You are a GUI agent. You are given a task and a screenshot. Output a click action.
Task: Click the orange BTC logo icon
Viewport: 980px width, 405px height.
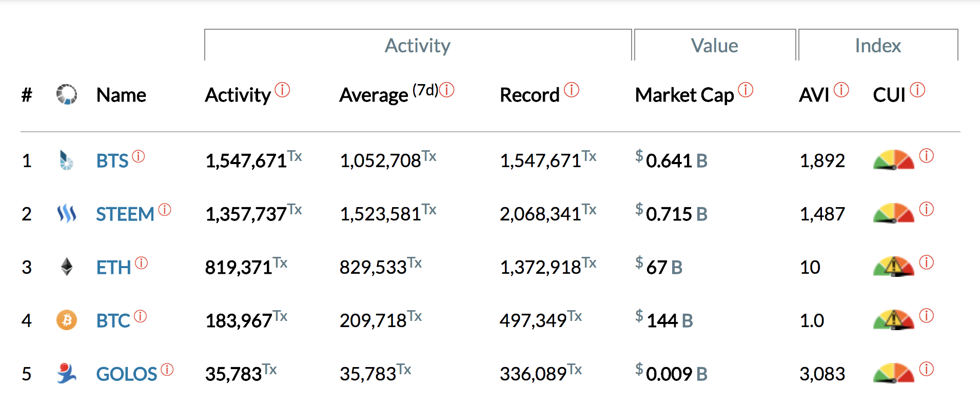tap(67, 320)
